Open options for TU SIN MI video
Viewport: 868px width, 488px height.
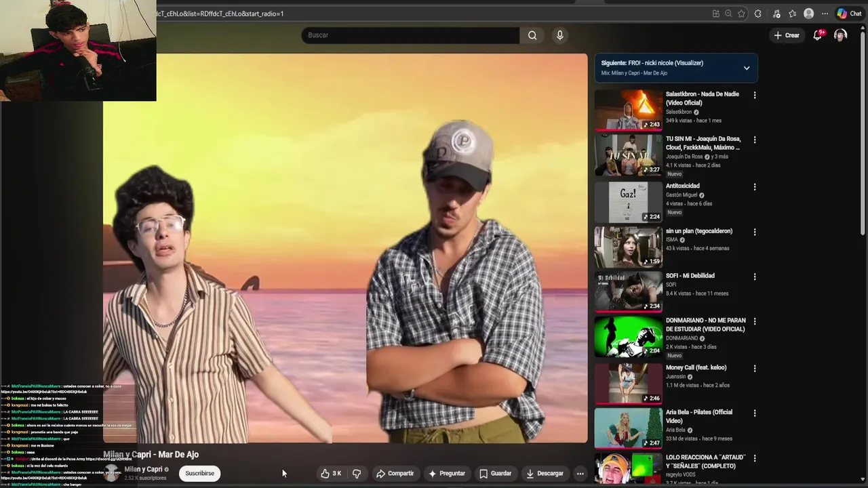(755, 140)
